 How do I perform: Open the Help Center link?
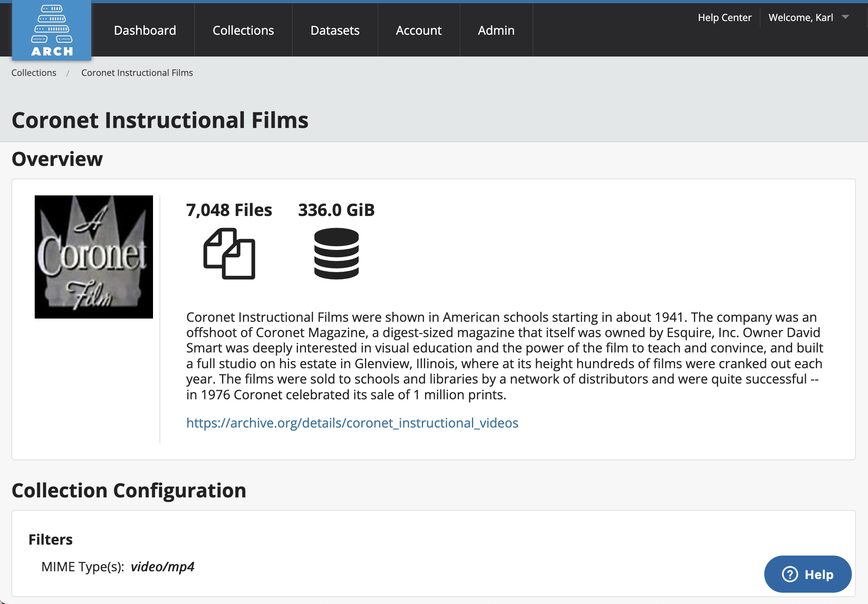725,17
